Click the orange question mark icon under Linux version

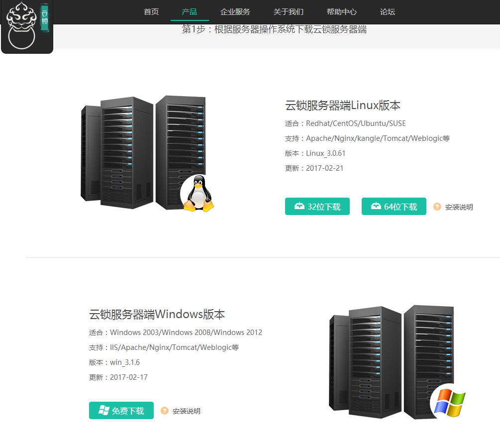pyautogui.click(x=437, y=207)
